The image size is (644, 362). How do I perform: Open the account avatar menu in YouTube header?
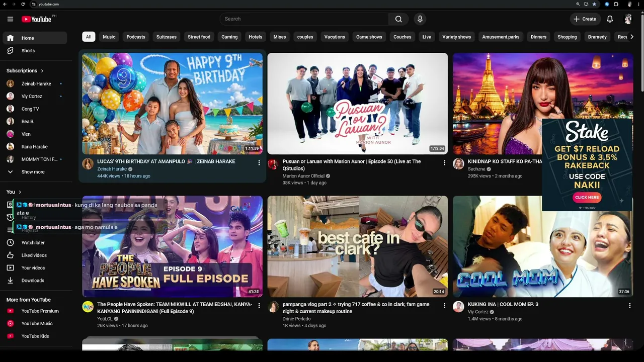[628, 19]
